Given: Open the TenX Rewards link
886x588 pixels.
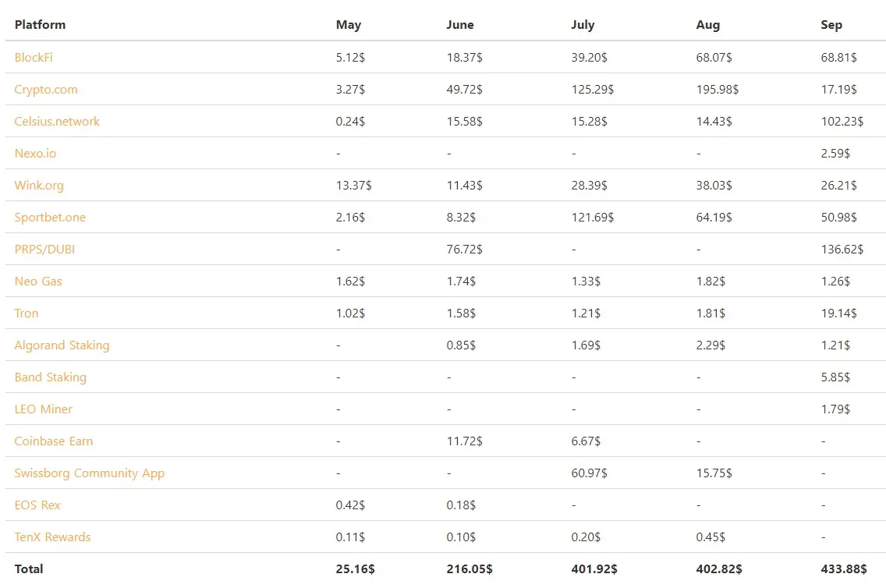Looking at the screenshot, I should [52, 537].
